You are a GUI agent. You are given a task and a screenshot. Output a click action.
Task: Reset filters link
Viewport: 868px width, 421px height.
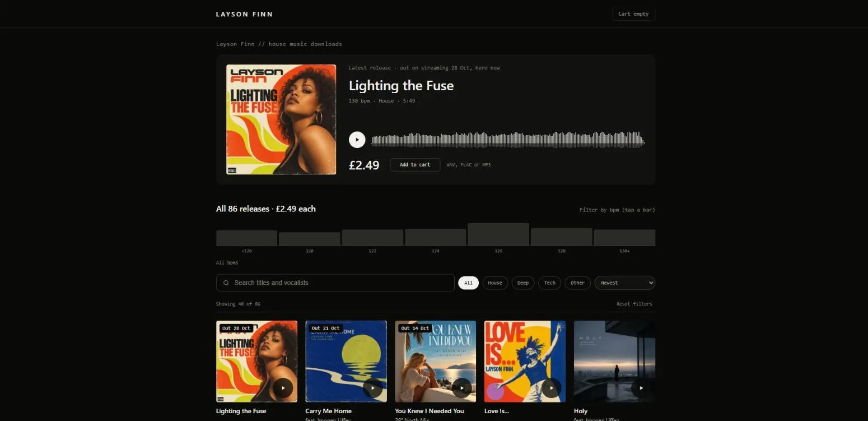[x=634, y=304]
